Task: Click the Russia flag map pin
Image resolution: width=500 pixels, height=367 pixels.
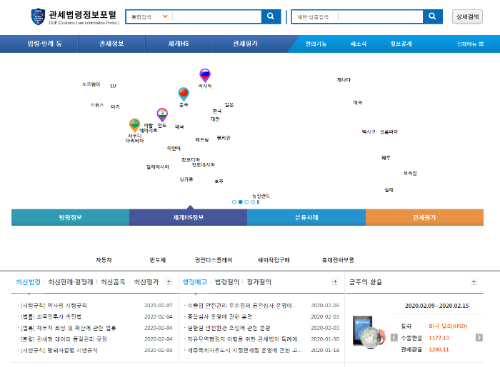Action: point(205,75)
